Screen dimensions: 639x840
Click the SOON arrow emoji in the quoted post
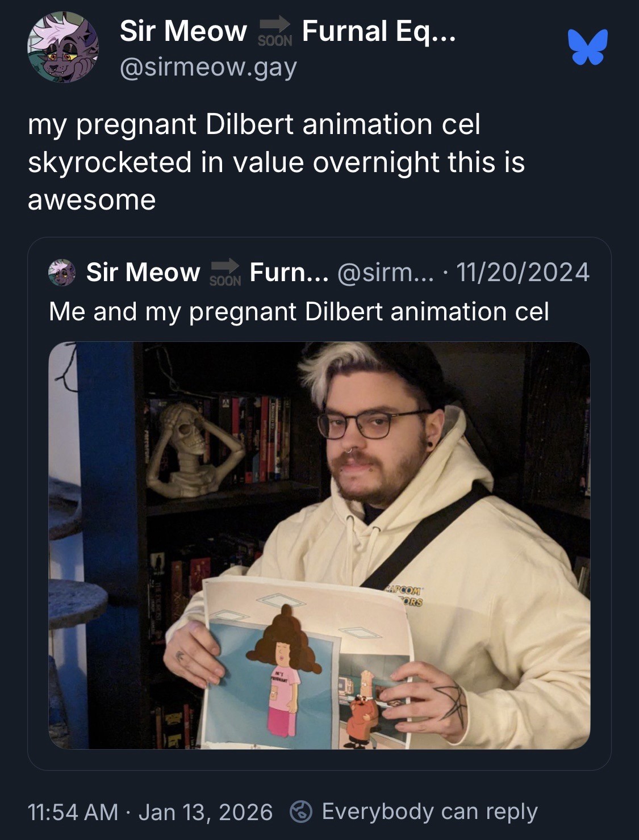click(x=225, y=272)
